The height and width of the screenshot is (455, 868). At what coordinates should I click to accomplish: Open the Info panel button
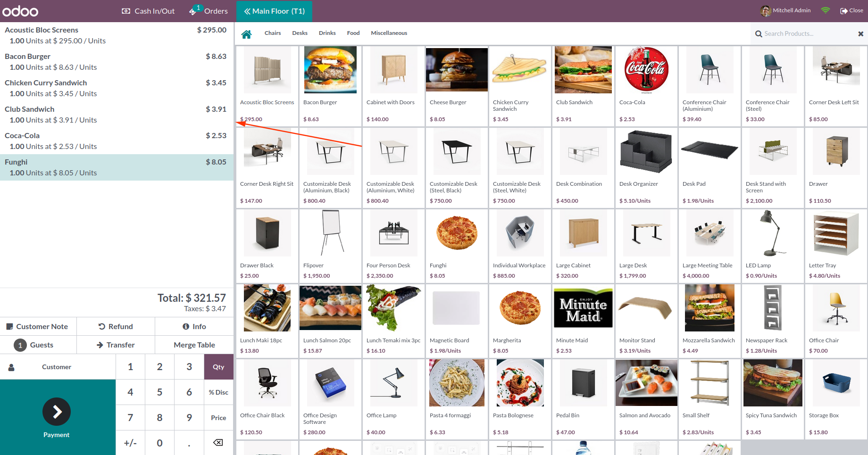[194, 326]
